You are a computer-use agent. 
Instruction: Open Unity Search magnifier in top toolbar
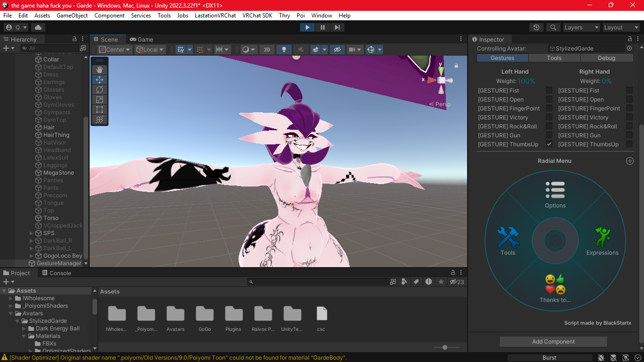(553, 27)
